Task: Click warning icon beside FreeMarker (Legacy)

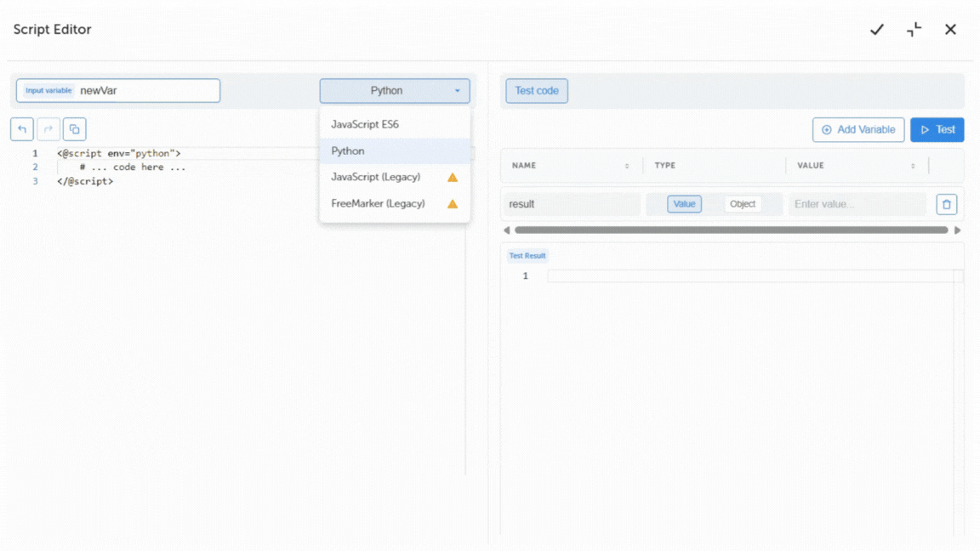Action: (452, 203)
